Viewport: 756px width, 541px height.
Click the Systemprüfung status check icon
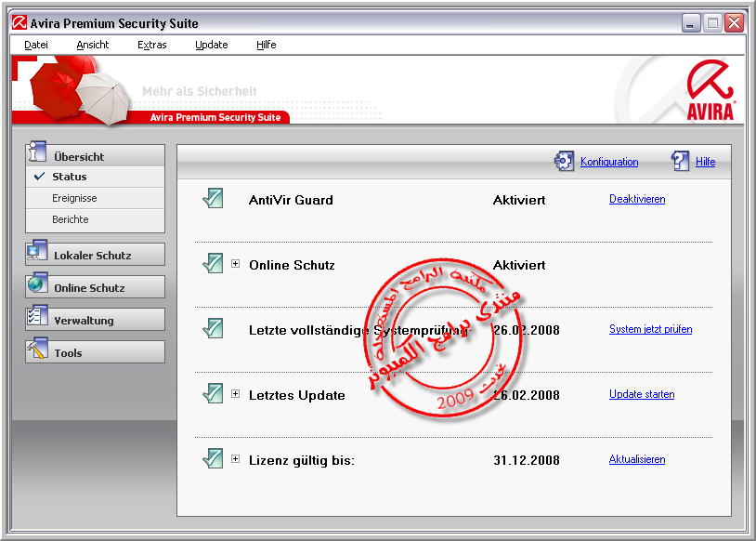point(213,329)
